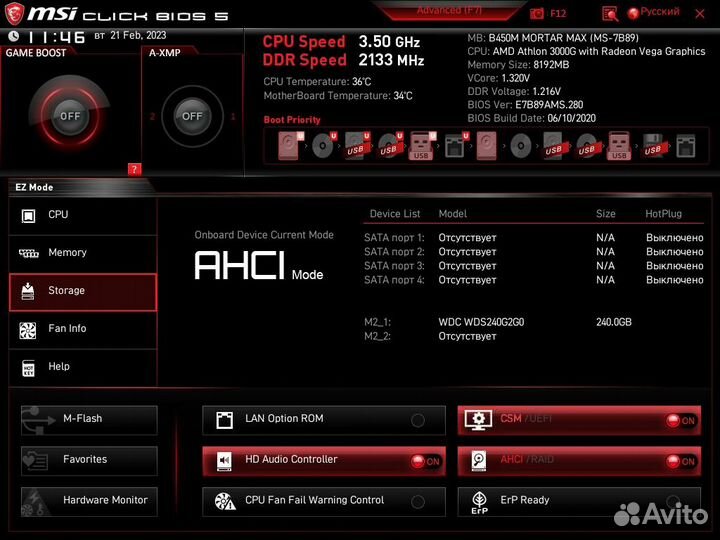Select the Storage section tab
The height and width of the screenshot is (540, 720).
tap(83, 292)
